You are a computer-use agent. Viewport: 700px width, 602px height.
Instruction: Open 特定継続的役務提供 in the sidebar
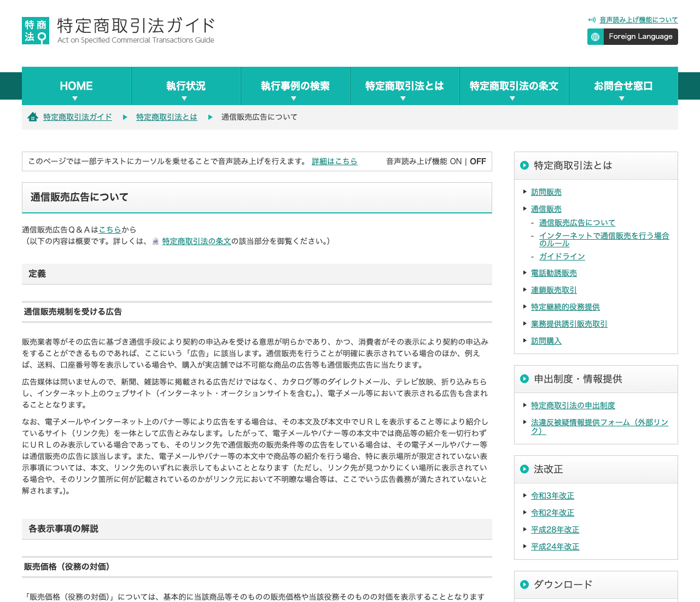(x=565, y=307)
